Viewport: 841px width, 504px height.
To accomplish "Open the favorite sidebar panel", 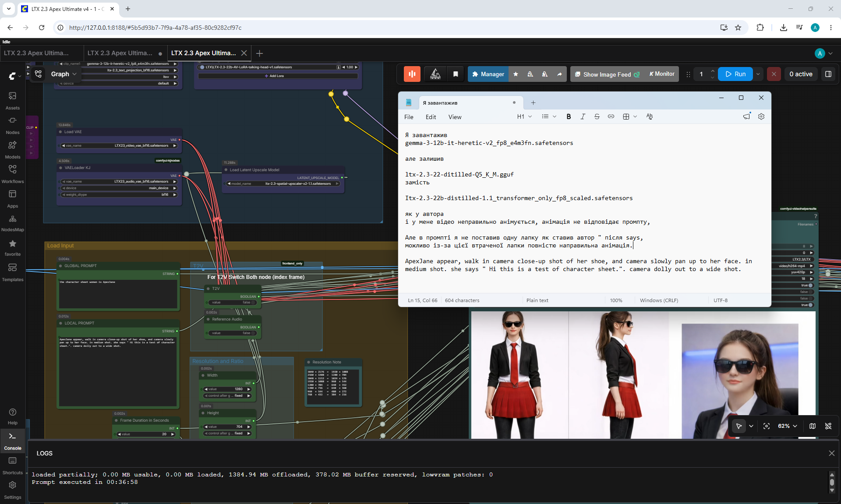I will pos(13,247).
